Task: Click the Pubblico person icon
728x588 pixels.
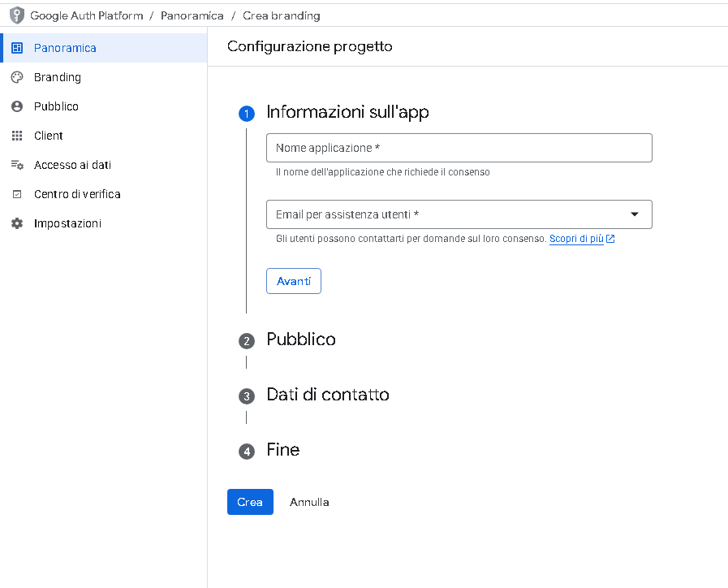Action: 17,106
